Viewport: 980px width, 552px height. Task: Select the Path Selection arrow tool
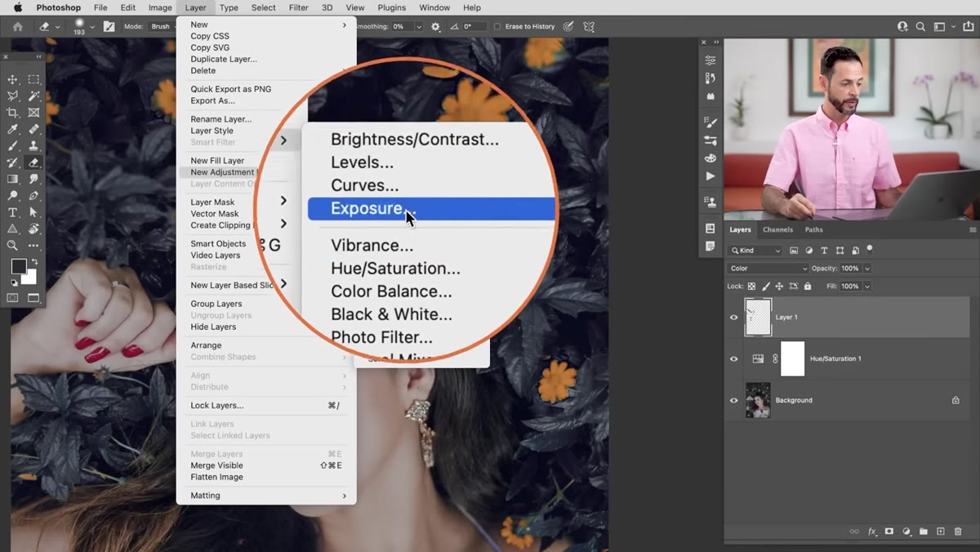(x=33, y=212)
